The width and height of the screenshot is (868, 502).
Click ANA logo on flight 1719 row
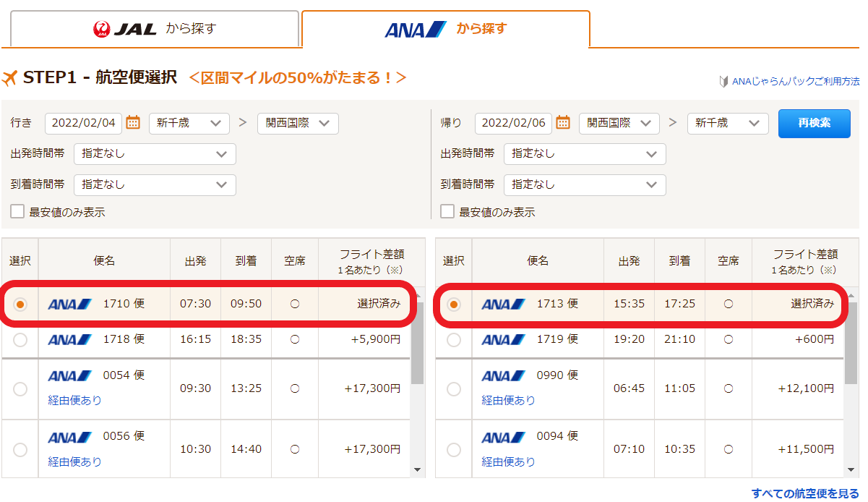pyautogui.click(x=504, y=339)
